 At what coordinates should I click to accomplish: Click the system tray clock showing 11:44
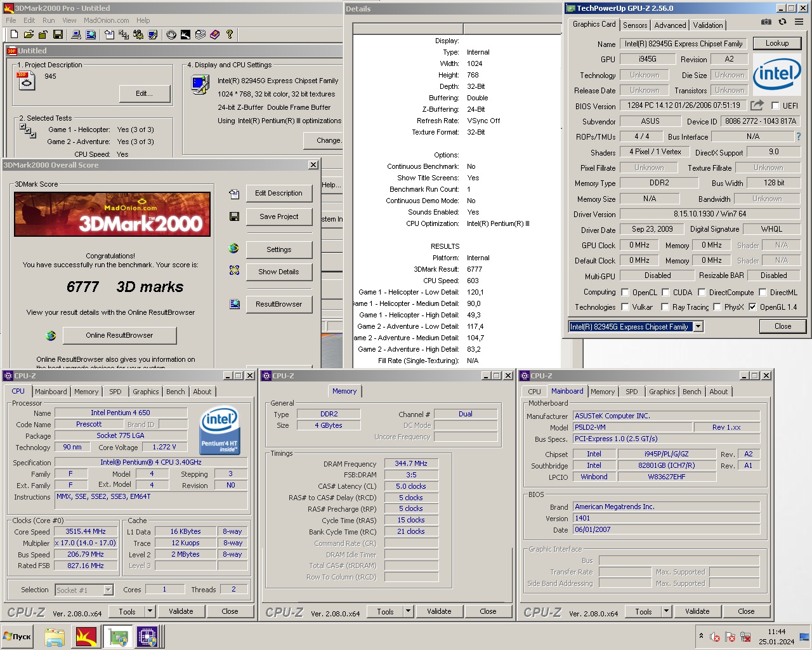776,632
